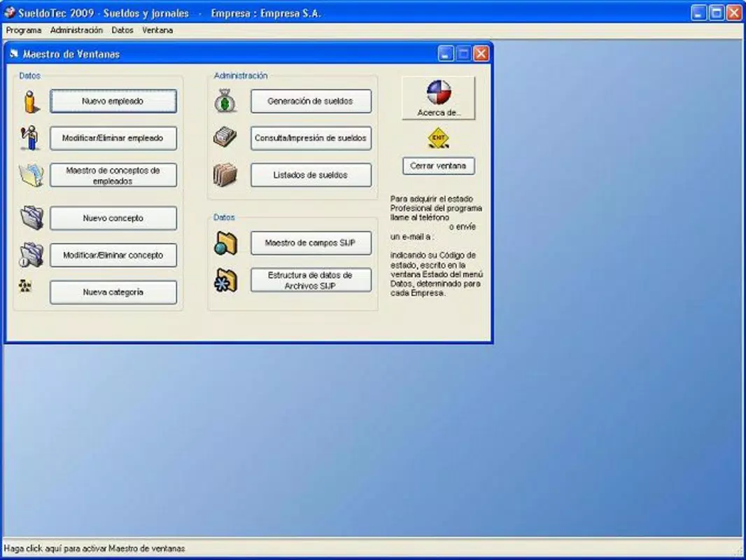Click the folder-globe icon beside Maestro de campos SIJP
746x560 pixels.
click(x=225, y=243)
